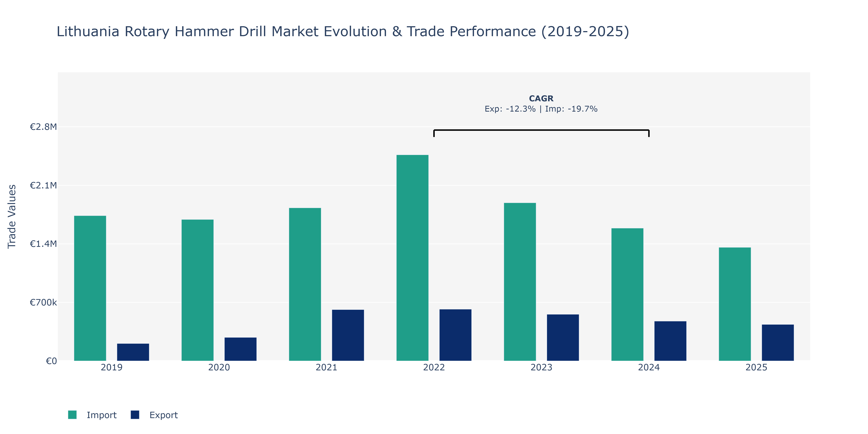Screen dimensions: 868x434
Task: Click the bold CAGR annotation heading
Action: (x=541, y=98)
